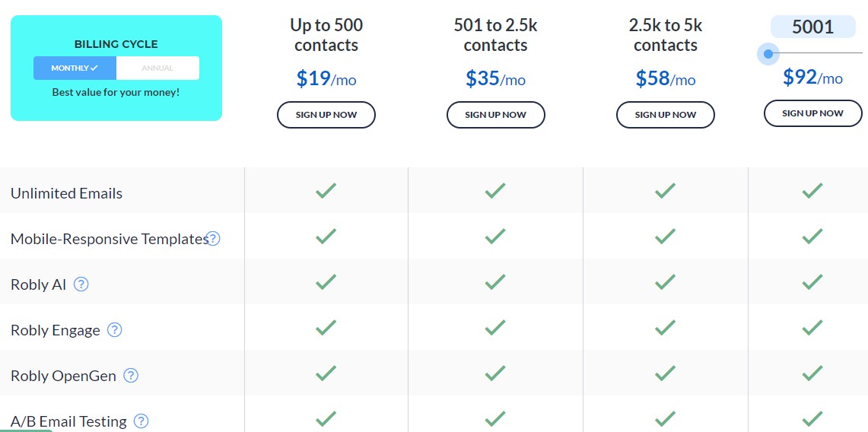The width and height of the screenshot is (868, 432).
Task: Switch billing cycle to Annual
Action: 157,68
